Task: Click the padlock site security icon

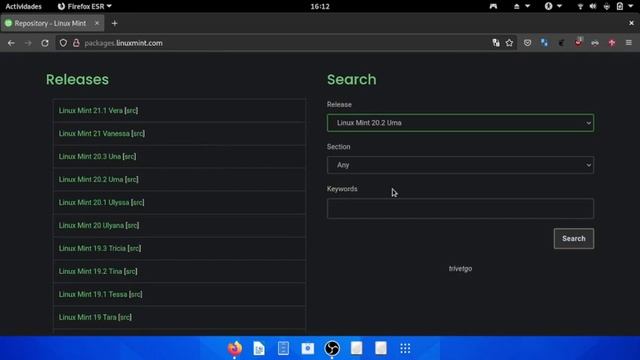Action: 76,43
